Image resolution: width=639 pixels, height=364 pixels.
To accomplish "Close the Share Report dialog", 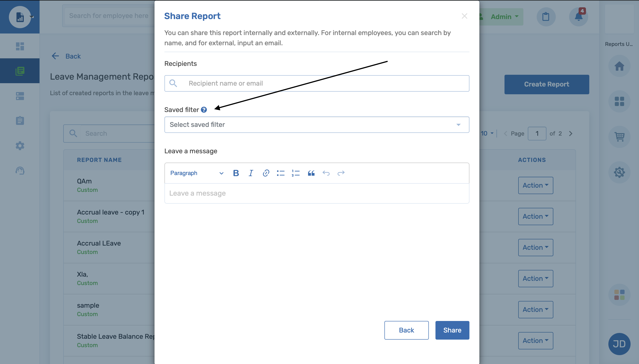I will pos(464,16).
